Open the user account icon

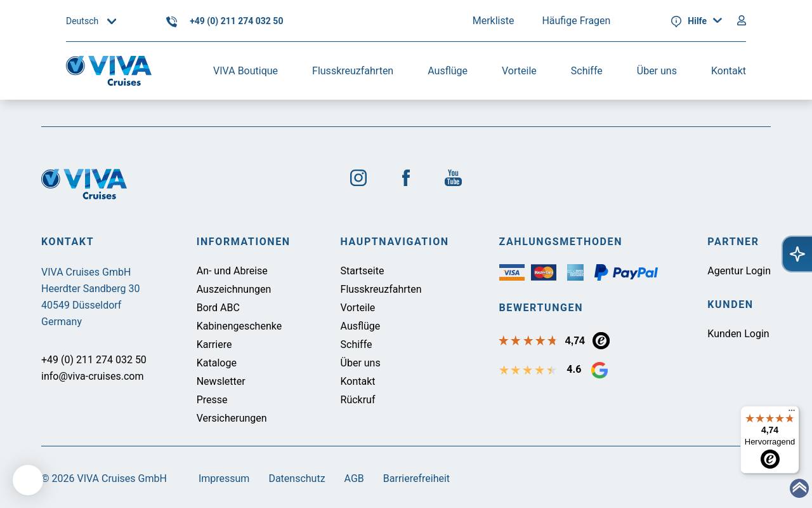coord(741,20)
